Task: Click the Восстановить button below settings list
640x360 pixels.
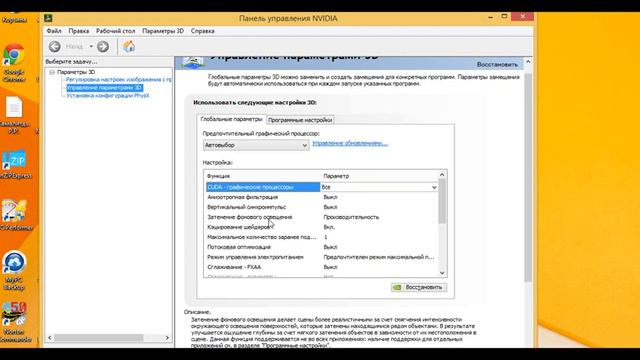Action: pyautogui.click(x=419, y=287)
